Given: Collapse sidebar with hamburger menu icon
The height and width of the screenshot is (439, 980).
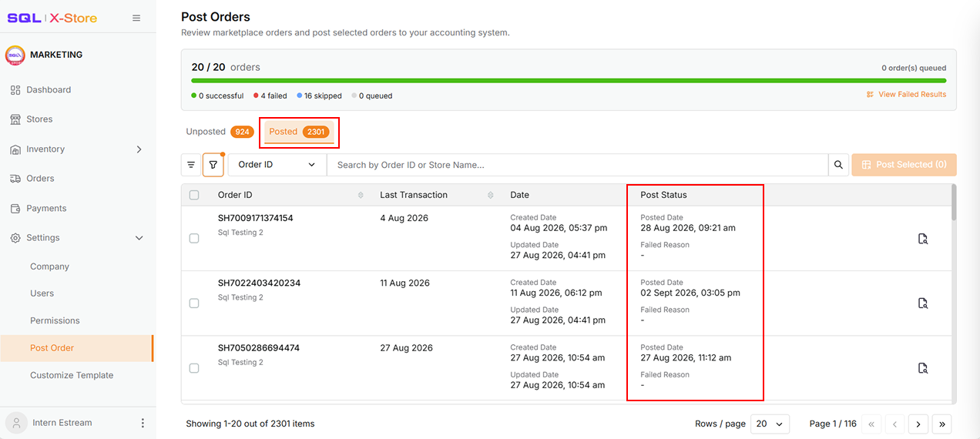Looking at the screenshot, I should tap(136, 18).
